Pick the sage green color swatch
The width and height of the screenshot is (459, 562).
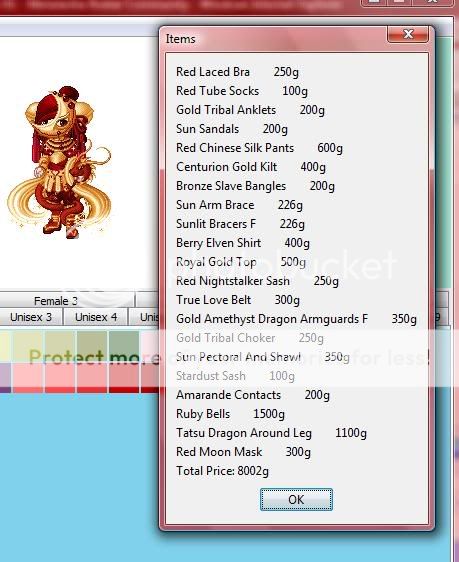pyautogui.click(x=124, y=346)
